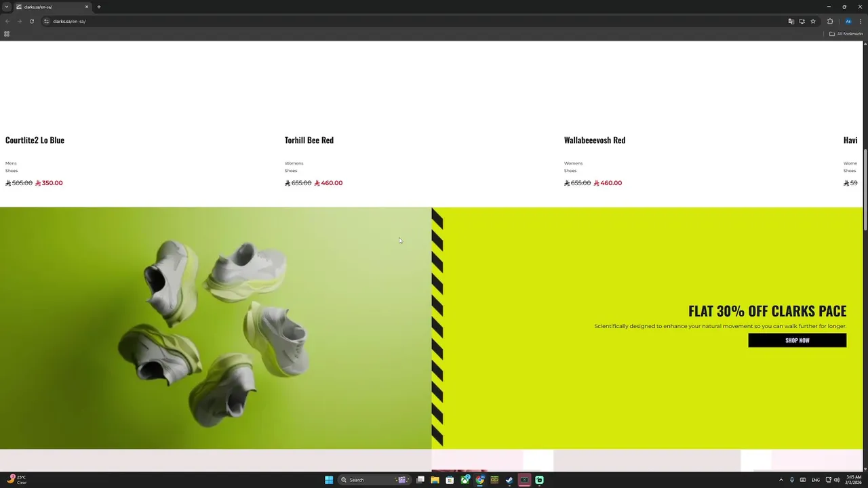Open File Explorer from taskbar
The height and width of the screenshot is (488, 868).
(x=435, y=480)
